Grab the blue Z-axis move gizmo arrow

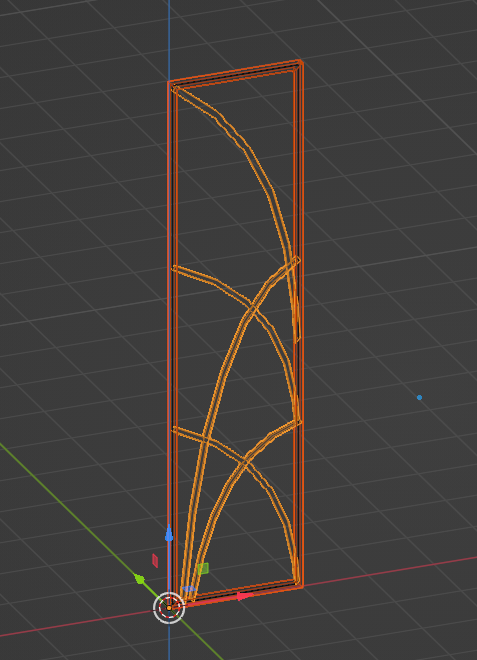[x=169, y=534]
